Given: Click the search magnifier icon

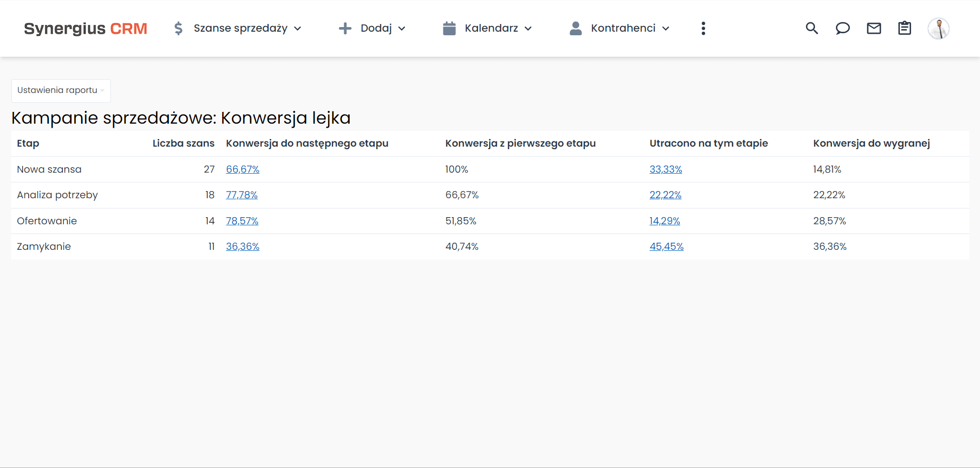Looking at the screenshot, I should pyautogui.click(x=811, y=29).
